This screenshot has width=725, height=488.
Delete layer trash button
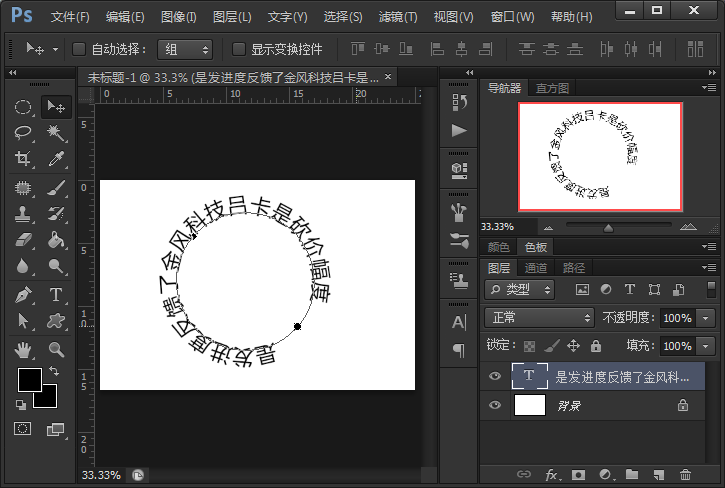coord(685,475)
